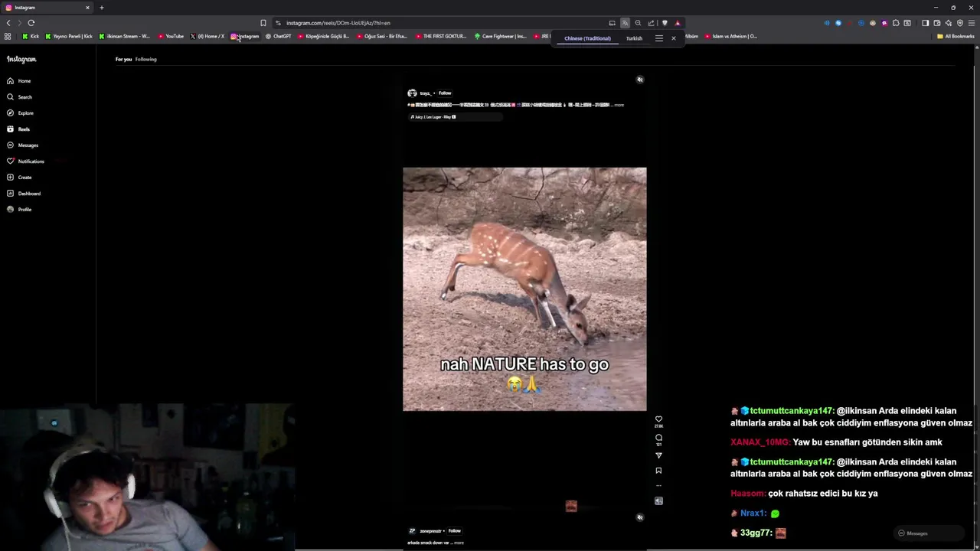Open Notifications in the sidebar
The width and height of the screenshot is (980, 551).
point(25,161)
